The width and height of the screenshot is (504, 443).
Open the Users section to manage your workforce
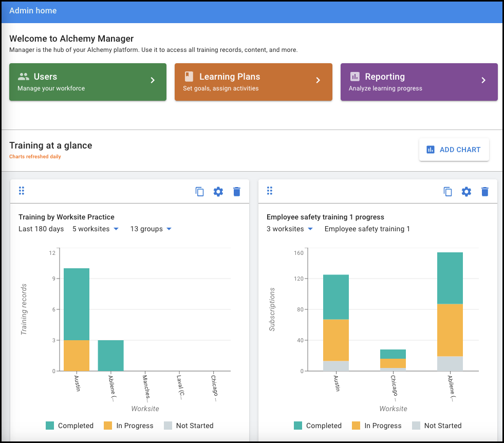coord(87,82)
